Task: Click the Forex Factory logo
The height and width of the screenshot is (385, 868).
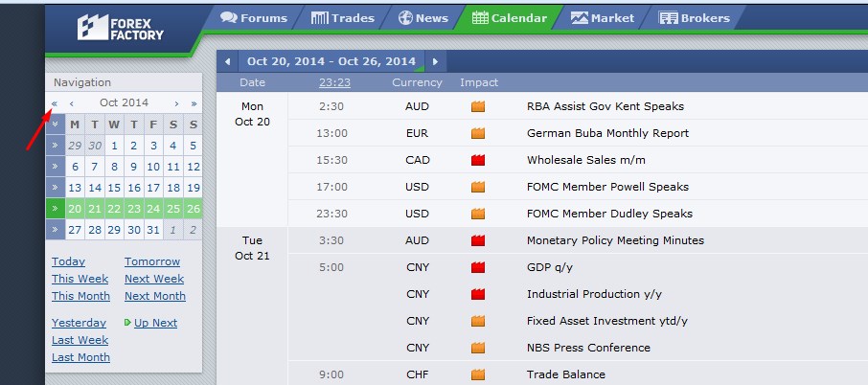Action: click(x=120, y=27)
